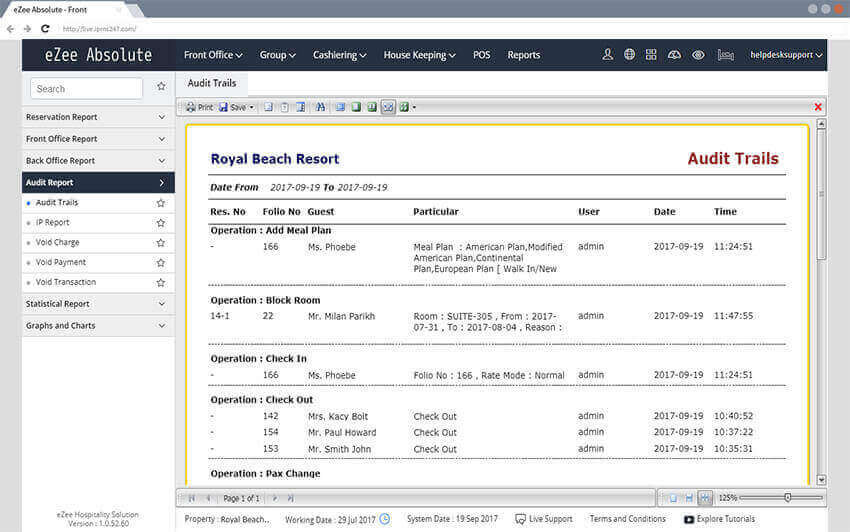
Task: Click the working date clock icon
Action: (x=384, y=519)
